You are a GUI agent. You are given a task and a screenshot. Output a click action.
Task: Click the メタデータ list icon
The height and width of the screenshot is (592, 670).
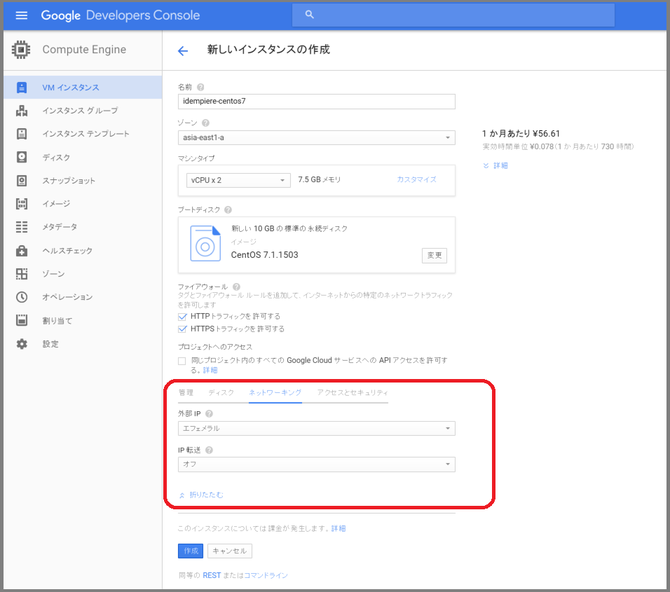(x=22, y=227)
